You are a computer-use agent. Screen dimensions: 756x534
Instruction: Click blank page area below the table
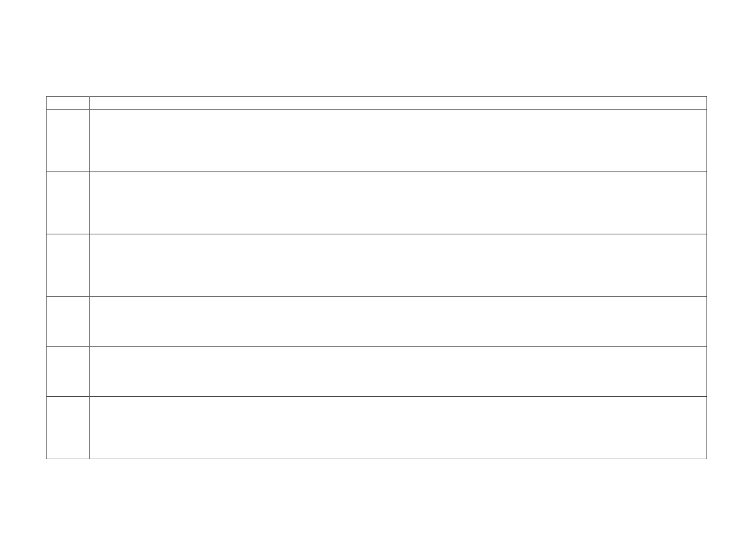point(378,496)
